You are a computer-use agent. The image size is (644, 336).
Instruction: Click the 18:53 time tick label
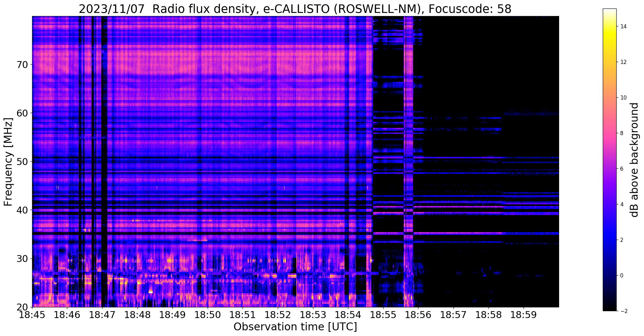click(x=313, y=314)
